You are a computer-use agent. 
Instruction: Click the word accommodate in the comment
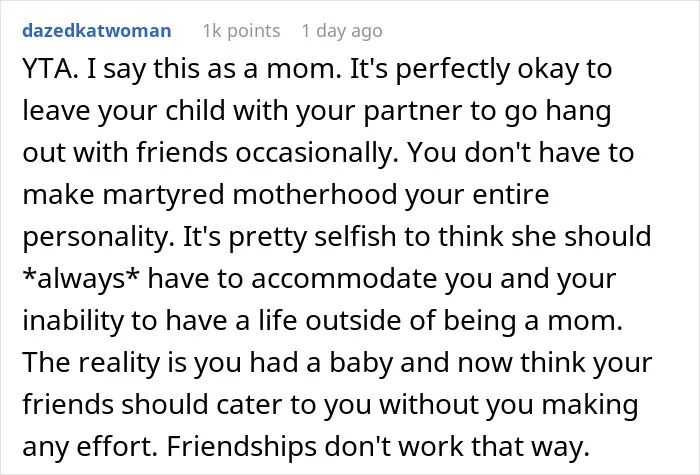tap(344, 279)
